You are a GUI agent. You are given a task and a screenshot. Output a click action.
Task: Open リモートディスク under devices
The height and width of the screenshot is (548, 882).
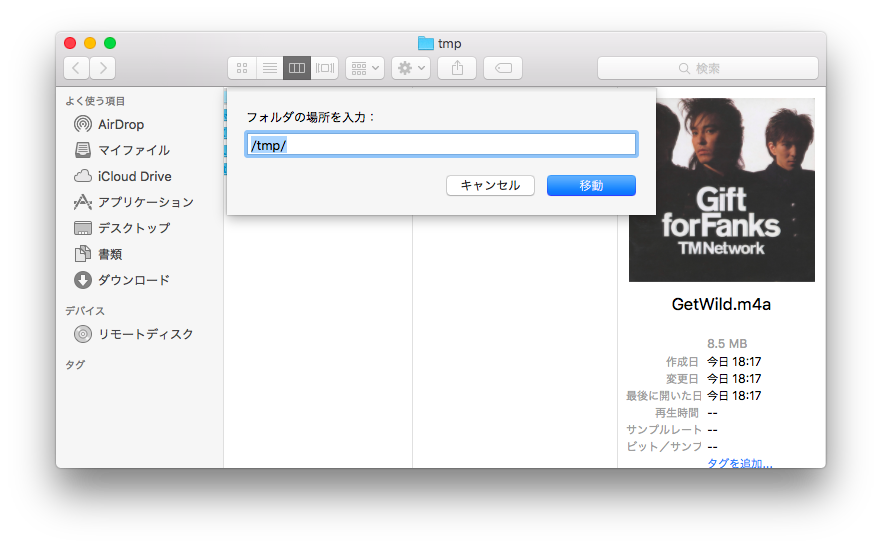pos(133,334)
